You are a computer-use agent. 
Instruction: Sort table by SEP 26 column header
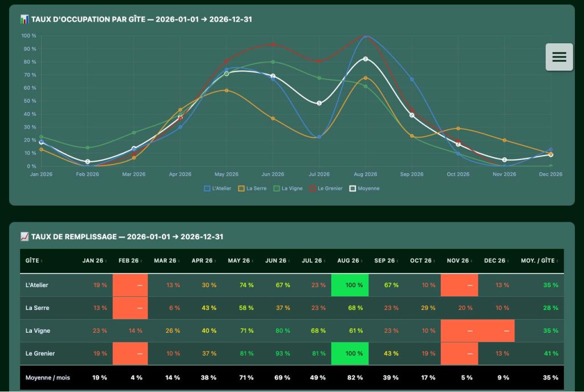coord(386,261)
